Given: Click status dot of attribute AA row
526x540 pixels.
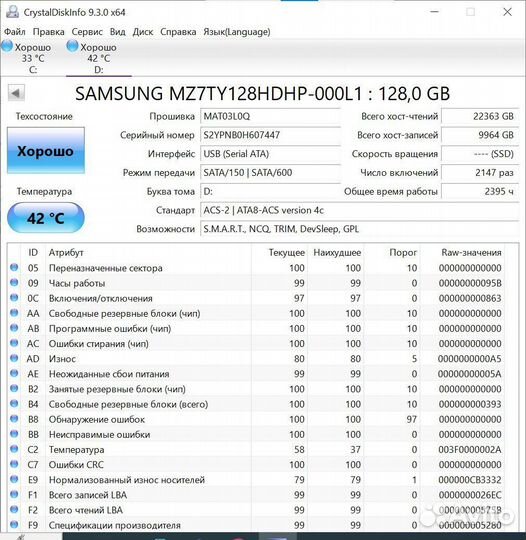Looking at the screenshot, I should [x=14, y=313].
